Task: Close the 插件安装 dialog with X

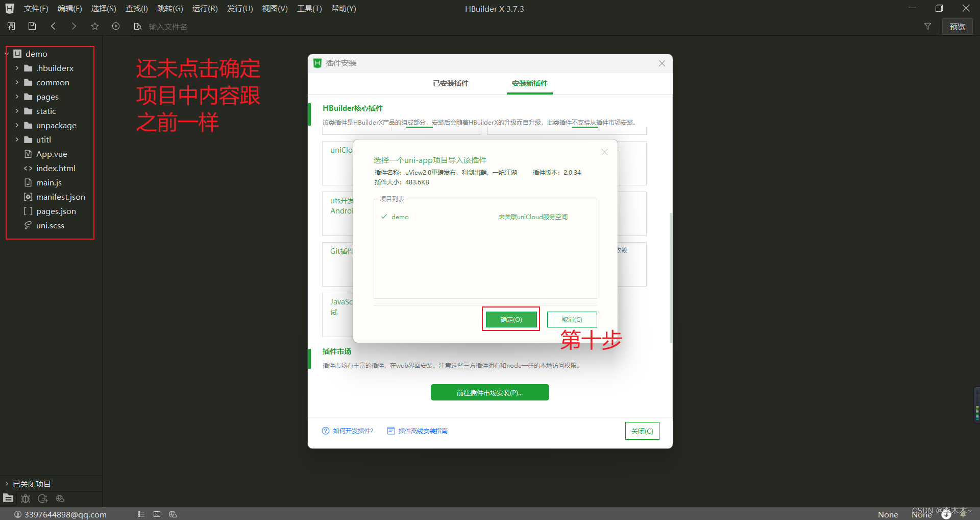Action: (662, 63)
